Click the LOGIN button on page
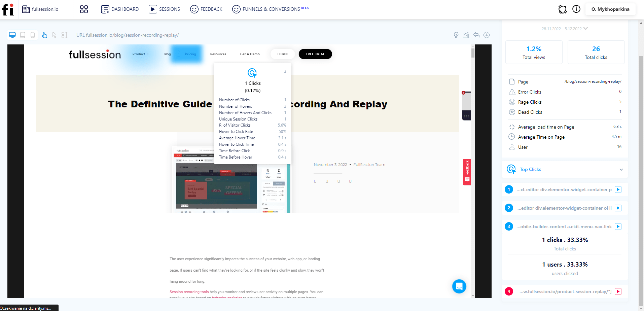 coord(283,54)
